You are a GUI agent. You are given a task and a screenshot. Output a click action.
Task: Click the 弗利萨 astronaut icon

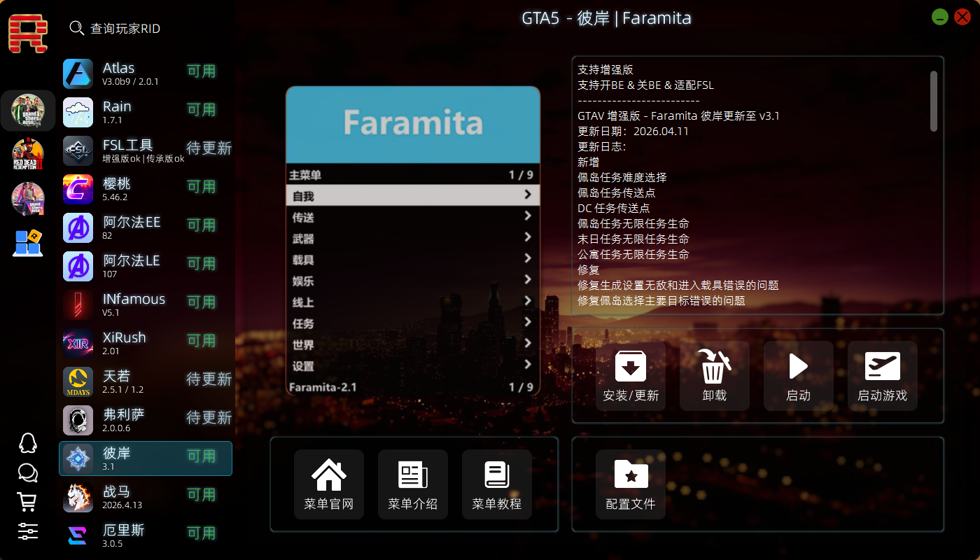coord(78,420)
